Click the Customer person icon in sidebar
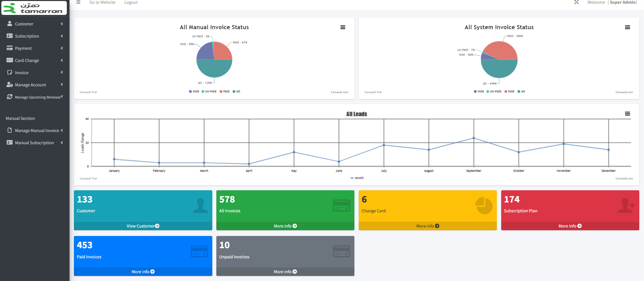The width and height of the screenshot is (644, 281). coord(9,24)
